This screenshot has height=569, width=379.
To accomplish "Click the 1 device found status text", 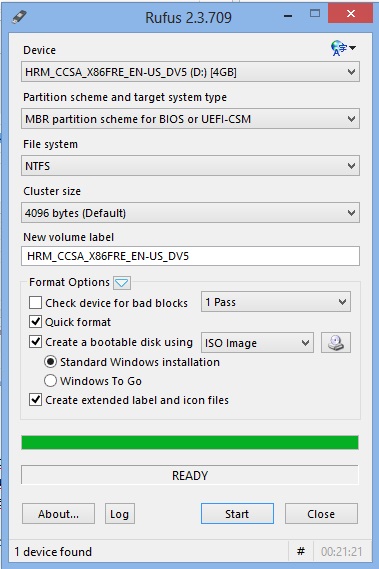I will coord(53,552).
